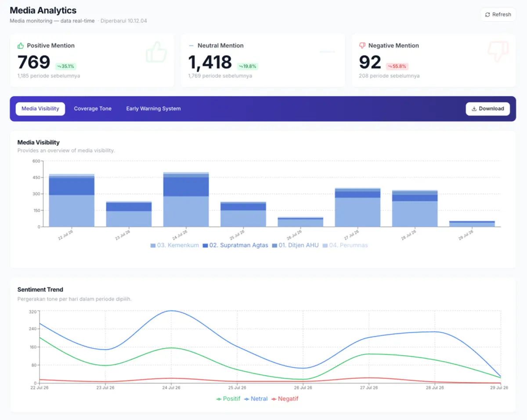The width and height of the screenshot is (527, 420).
Task: Click the 24 Jul 26 label on Sentiment Trend axis
Action: click(x=171, y=387)
